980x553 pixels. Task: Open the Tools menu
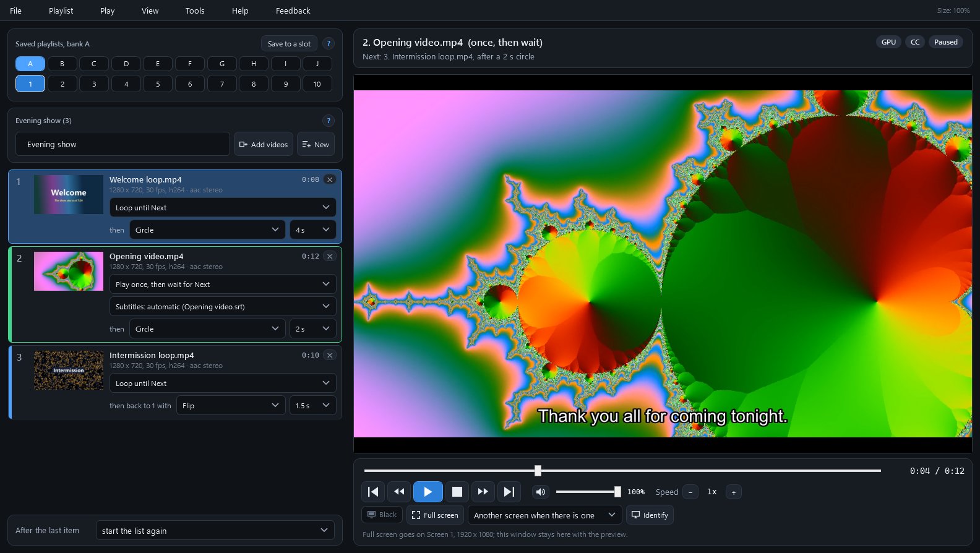click(x=195, y=11)
